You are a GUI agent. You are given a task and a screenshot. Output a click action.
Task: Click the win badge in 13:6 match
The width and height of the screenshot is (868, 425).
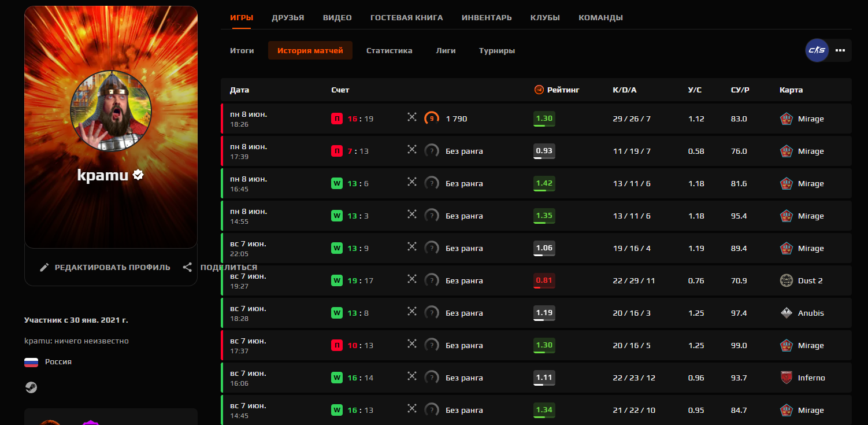pyautogui.click(x=337, y=183)
